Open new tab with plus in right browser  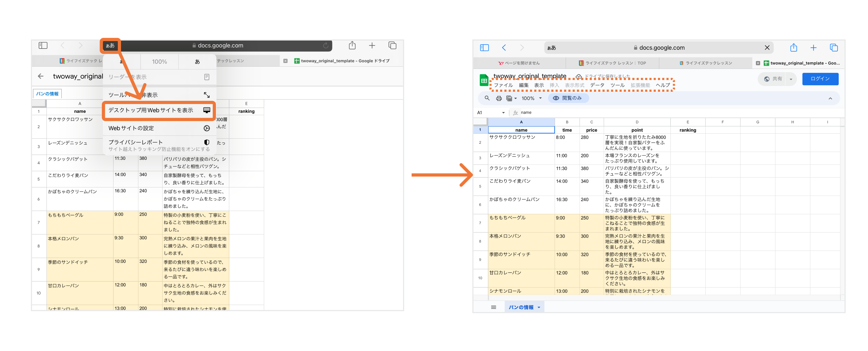[813, 47]
